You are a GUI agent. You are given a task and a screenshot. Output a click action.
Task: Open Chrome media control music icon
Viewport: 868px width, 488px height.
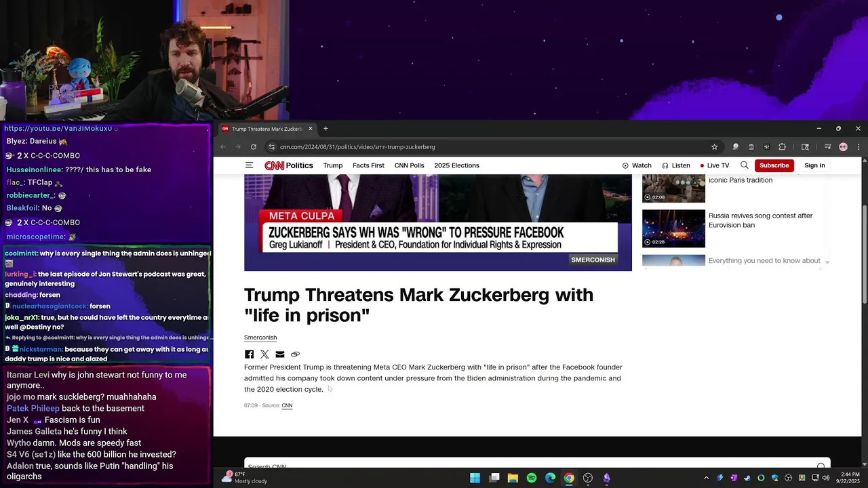[827, 146]
